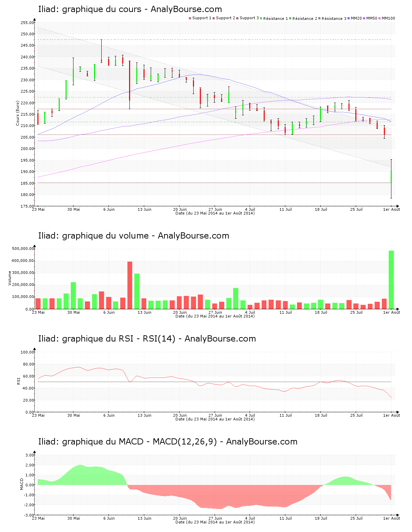Select the Support 2 legend label
This screenshot has height=532, width=412.
tap(226, 18)
